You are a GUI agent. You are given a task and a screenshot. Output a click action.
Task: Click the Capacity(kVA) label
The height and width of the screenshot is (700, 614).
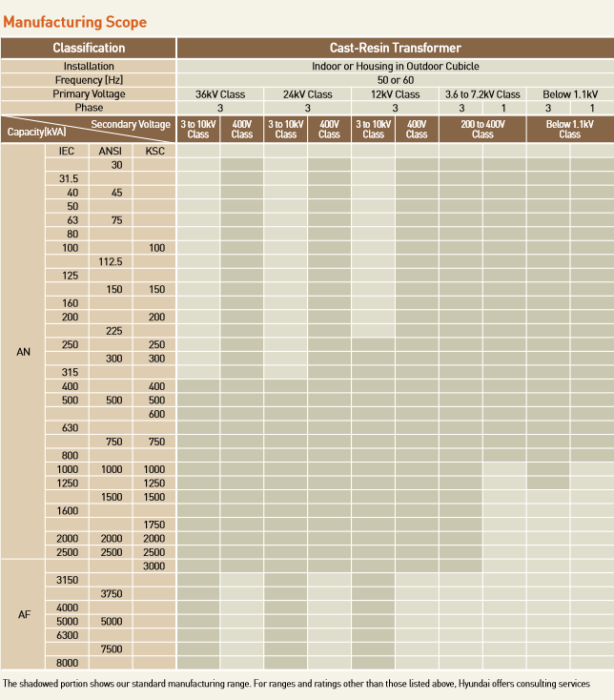(36, 133)
